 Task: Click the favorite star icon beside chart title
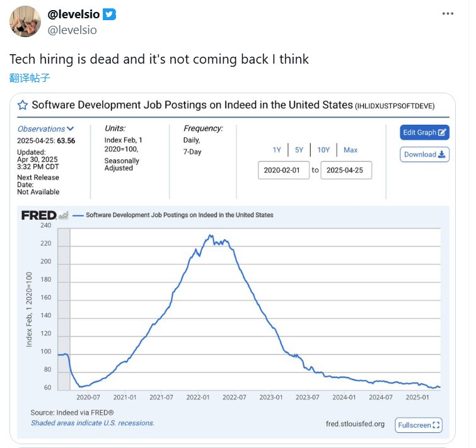23,105
